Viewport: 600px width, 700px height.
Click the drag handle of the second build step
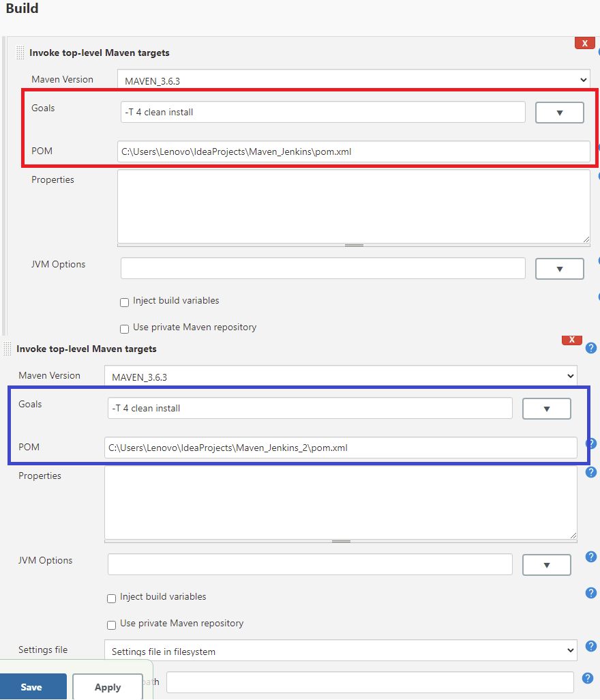pos(7,349)
